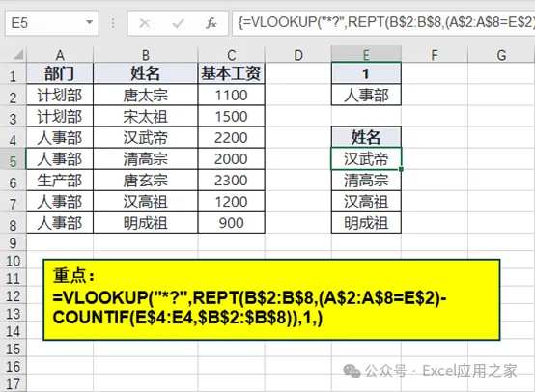Select column B header
Screen dimensions: 535x392
point(146,55)
